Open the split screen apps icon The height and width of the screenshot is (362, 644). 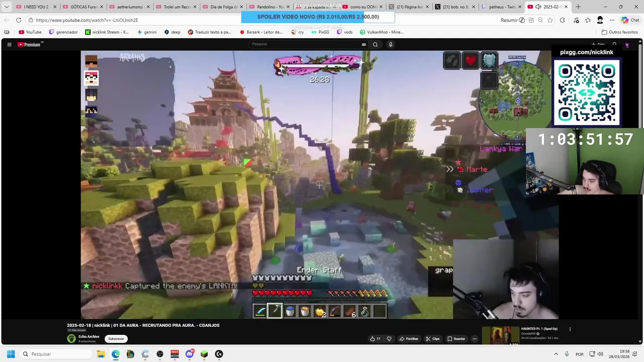point(531,20)
